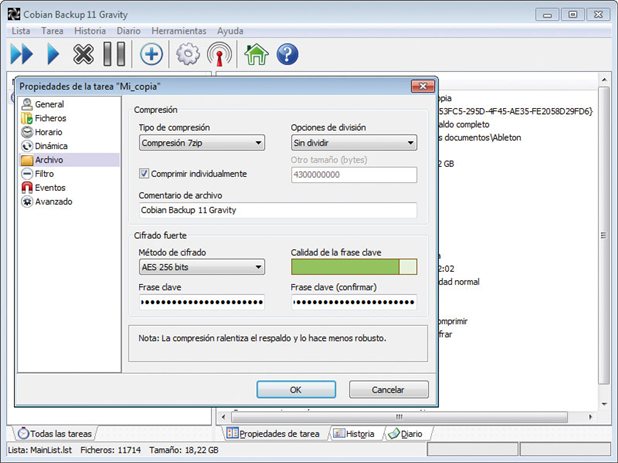Abort the backup with the X icon

pos(83,54)
